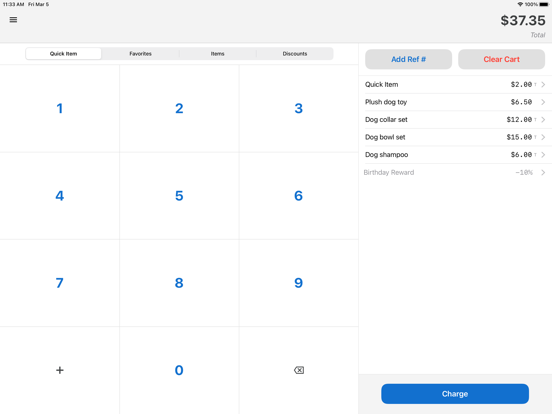Click the 11:33 AM clock
This screenshot has height=414, width=552.
[x=13, y=4]
